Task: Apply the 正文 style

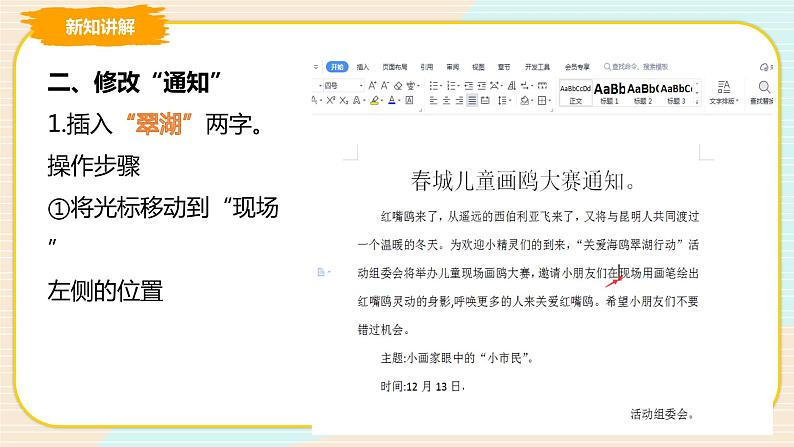Action: coord(575,93)
